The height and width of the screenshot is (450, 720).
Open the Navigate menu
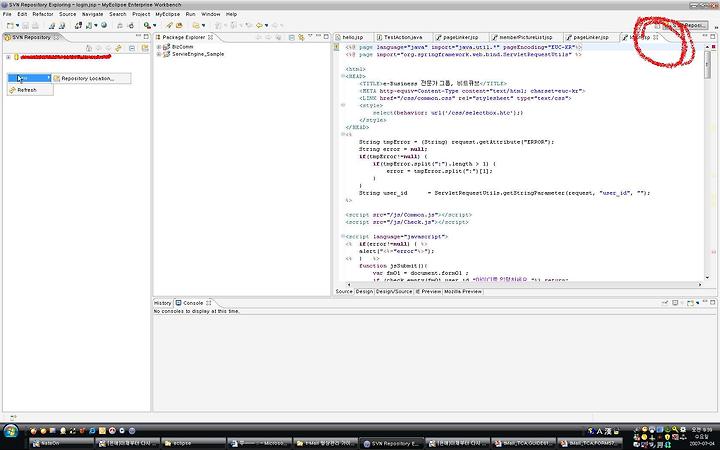(x=92, y=14)
